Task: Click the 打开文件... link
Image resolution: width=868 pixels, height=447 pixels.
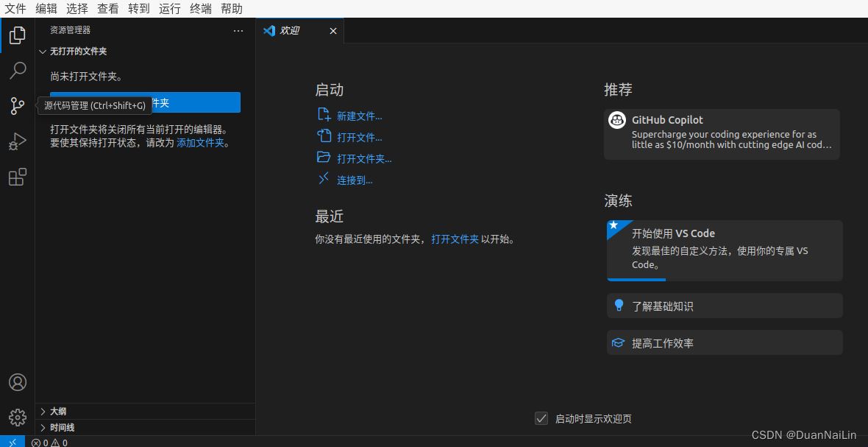Action: coord(359,138)
